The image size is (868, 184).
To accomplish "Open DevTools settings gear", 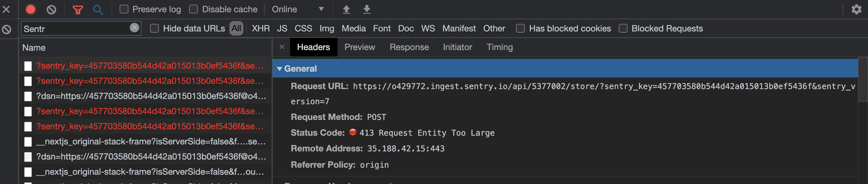I will (857, 9).
